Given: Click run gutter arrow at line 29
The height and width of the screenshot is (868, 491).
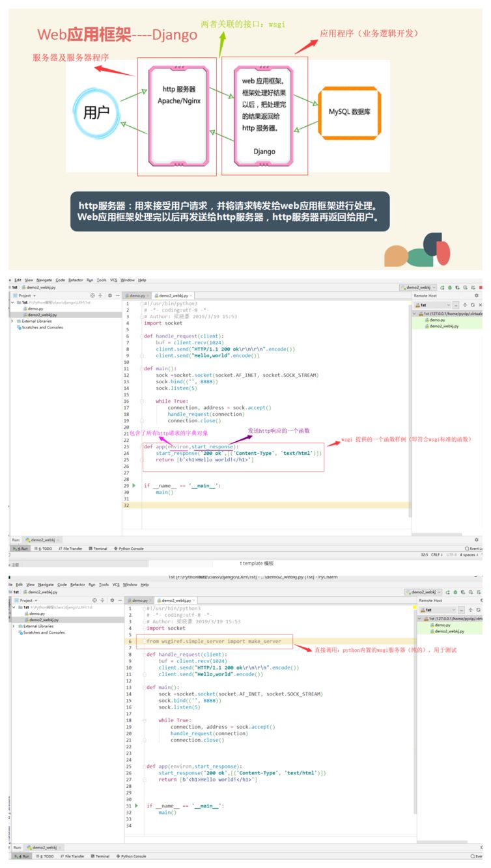Looking at the screenshot, I should [134, 485].
